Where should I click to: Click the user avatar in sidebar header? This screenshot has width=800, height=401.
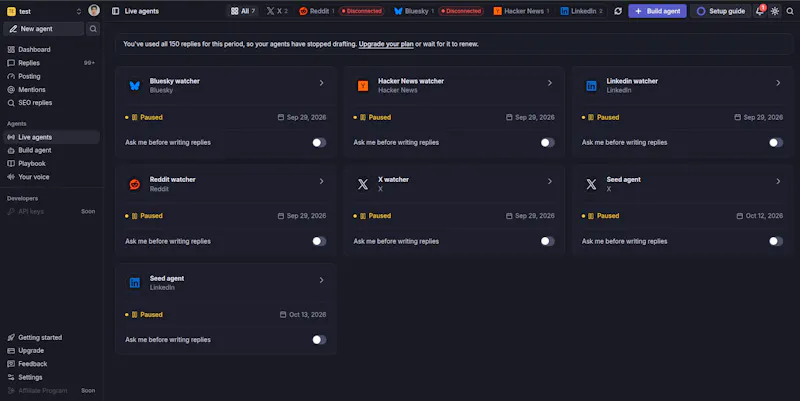94,10
